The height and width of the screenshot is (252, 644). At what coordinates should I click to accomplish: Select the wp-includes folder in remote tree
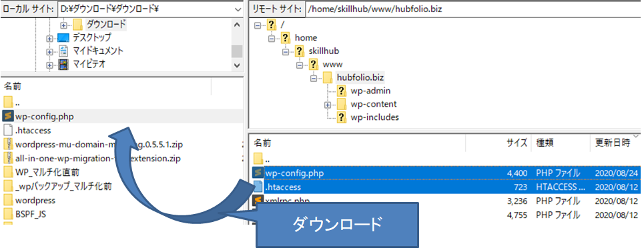374,117
